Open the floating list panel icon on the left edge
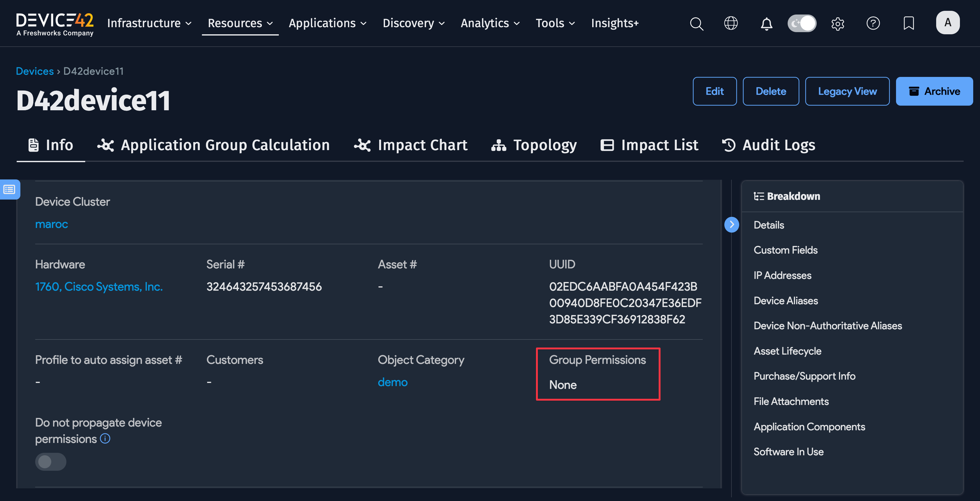 (x=10, y=189)
